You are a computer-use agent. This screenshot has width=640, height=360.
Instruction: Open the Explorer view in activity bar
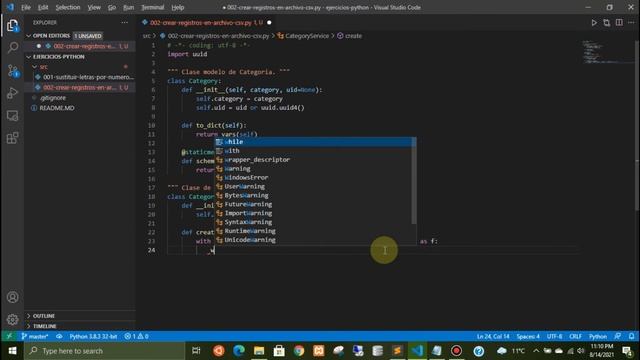[x=12, y=26]
